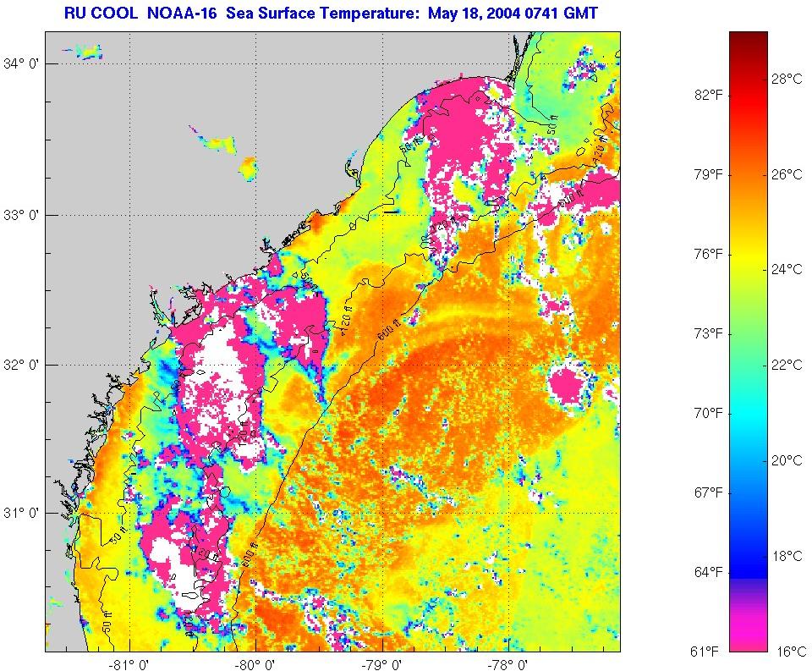This screenshot has height=671, width=812.
Task: Click the 26°C colorbar label
Action: click(x=787, y=174)
